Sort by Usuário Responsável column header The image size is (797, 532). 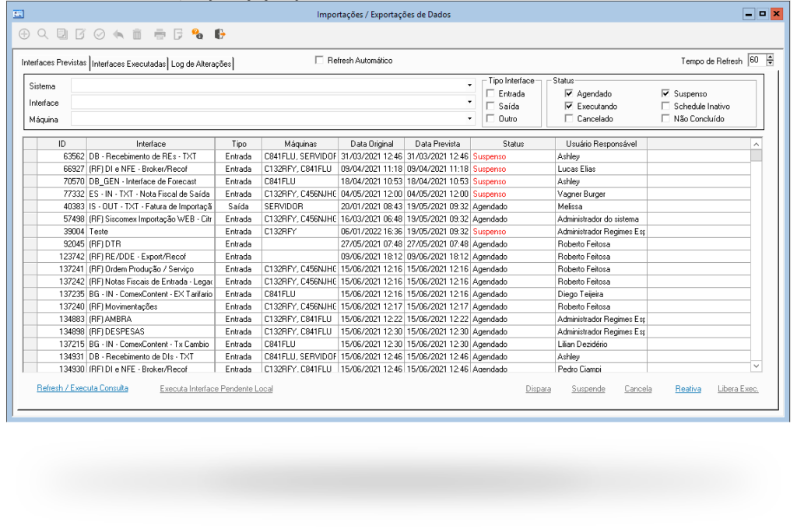(602, 144)
